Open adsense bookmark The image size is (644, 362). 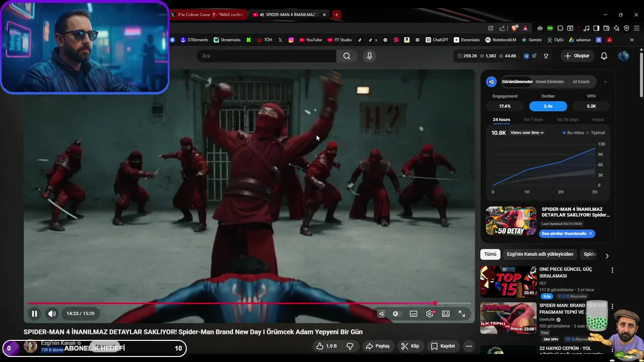pyautogui.click(x=580, y=40)
